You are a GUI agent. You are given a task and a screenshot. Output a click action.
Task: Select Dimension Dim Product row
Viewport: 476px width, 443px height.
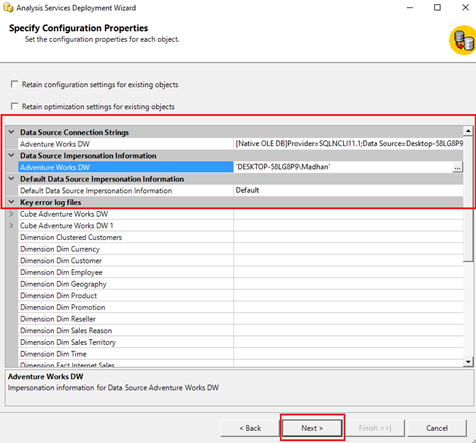coord(126,295)
